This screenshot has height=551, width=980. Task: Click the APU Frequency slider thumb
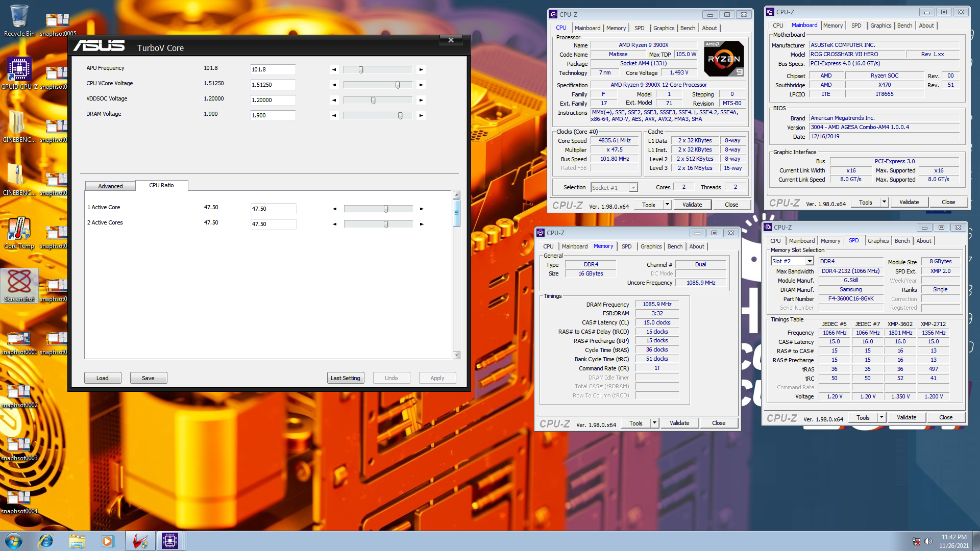pyautogui.click(x=361, y=69)
